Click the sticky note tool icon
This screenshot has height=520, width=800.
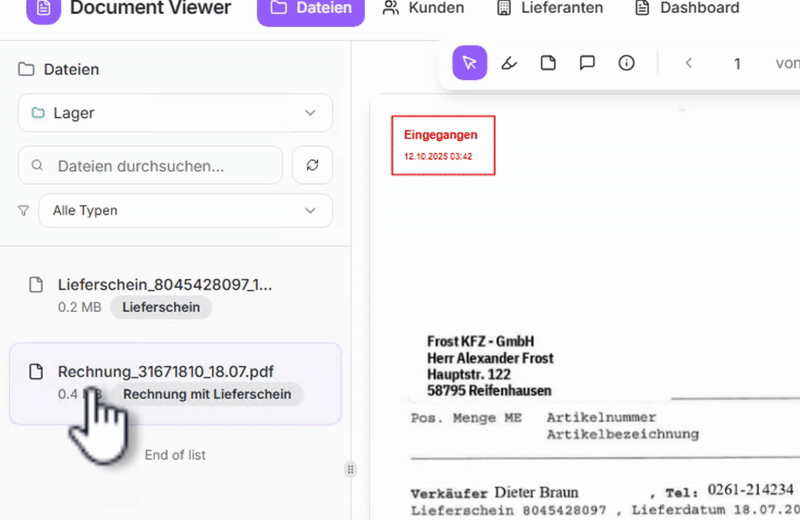coord(548,63)
